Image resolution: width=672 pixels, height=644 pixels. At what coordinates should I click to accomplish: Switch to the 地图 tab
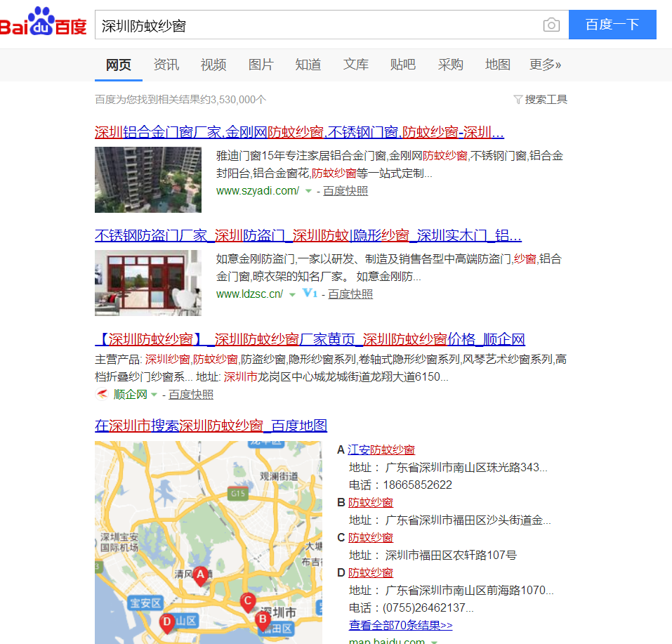pos(498,65)
